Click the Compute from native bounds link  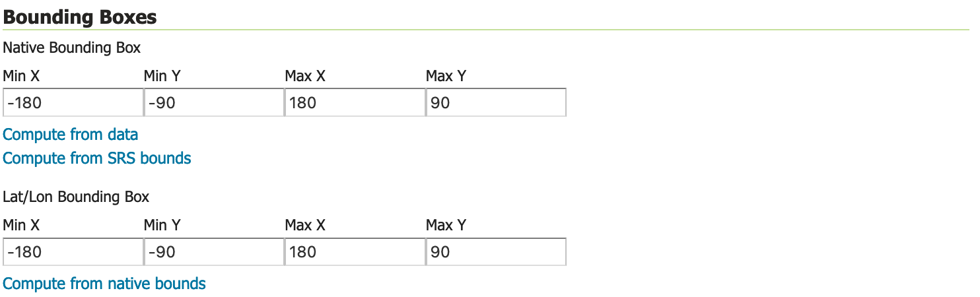click(104, 284)
